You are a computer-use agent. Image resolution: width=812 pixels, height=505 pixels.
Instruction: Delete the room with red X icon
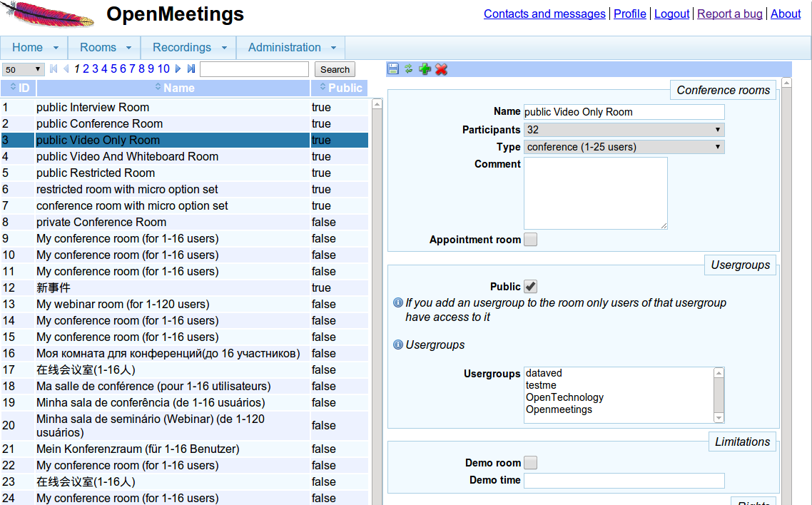coord(442,69)
